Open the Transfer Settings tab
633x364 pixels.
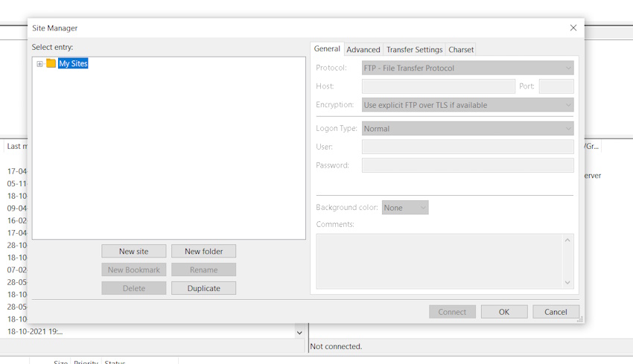coord(414,50)
